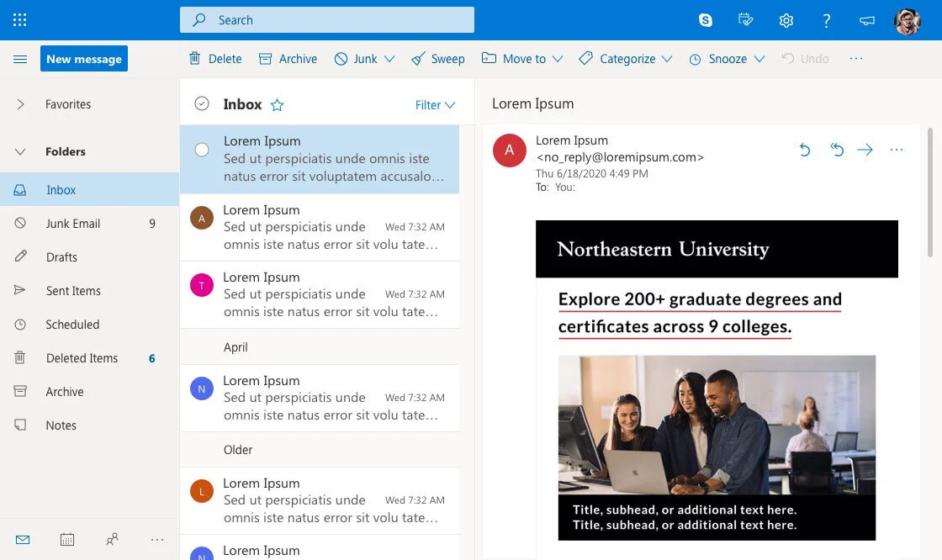Open the Filter dropdown
Viewport: 942px width, 560px height.
tap(435, 105)
